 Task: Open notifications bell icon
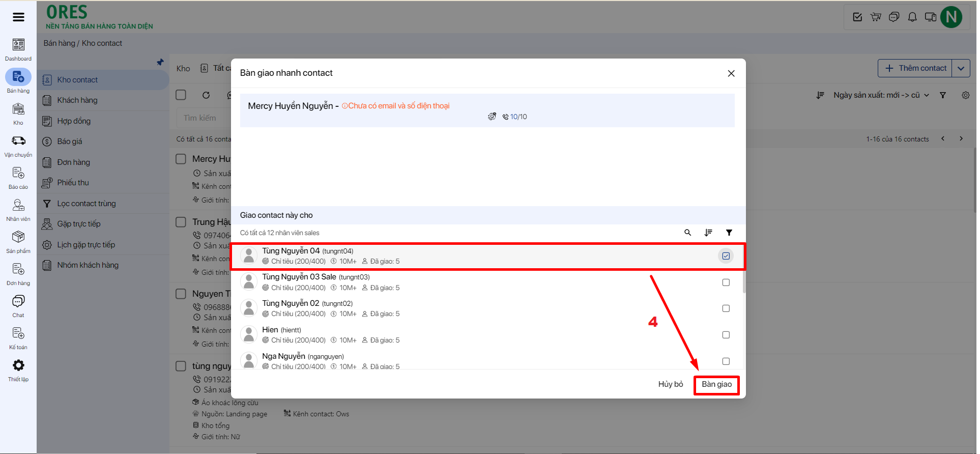coord(912,17)
